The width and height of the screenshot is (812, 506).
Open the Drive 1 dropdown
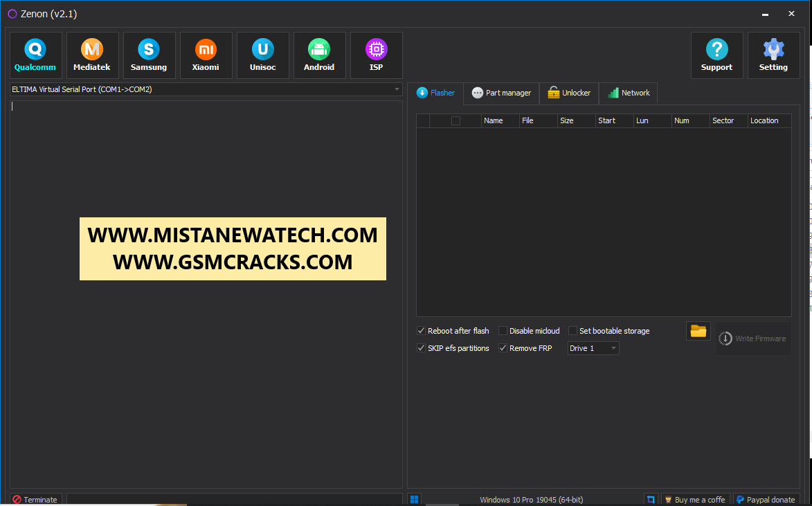click(x=593, y=349)
